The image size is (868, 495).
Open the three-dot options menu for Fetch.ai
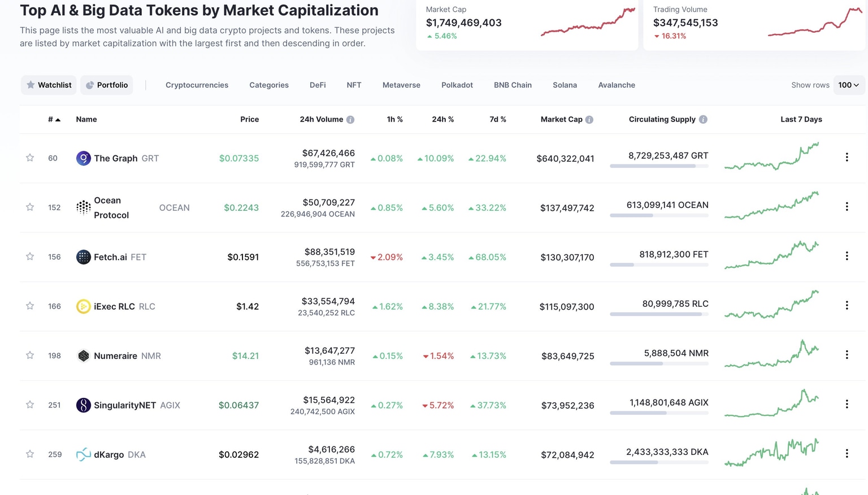click(847, 255)
